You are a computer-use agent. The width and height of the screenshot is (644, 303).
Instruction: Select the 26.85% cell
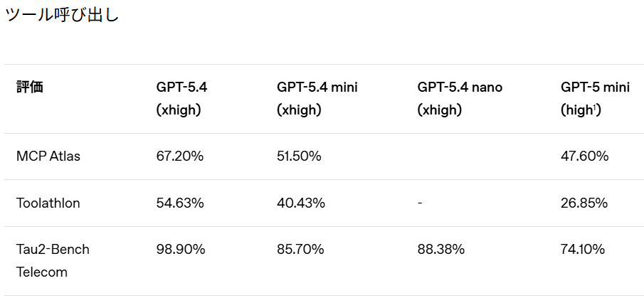(584, 203)
